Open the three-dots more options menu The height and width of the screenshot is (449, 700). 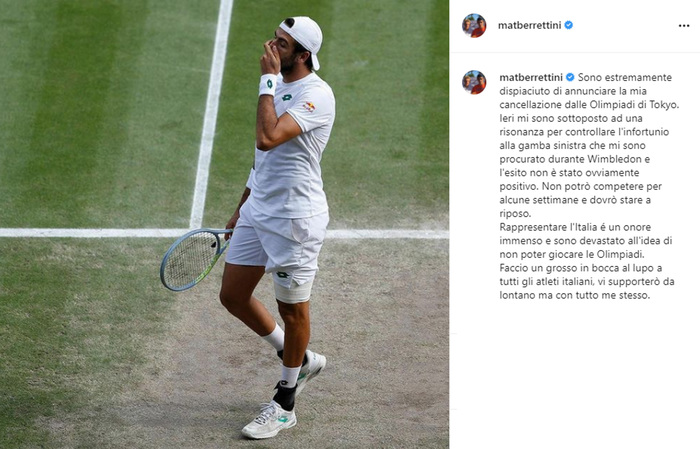[x=683, y=26]
